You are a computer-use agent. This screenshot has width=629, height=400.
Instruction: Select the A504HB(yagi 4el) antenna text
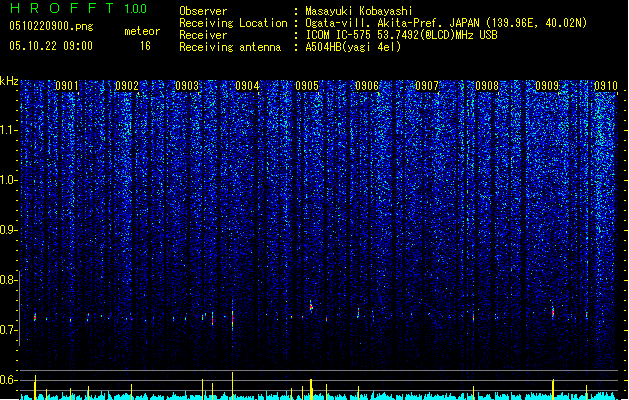coord(353,47)
